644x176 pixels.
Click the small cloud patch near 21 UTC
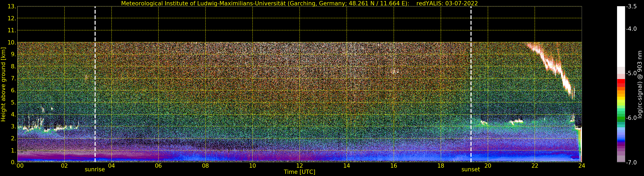coord(516,122)
